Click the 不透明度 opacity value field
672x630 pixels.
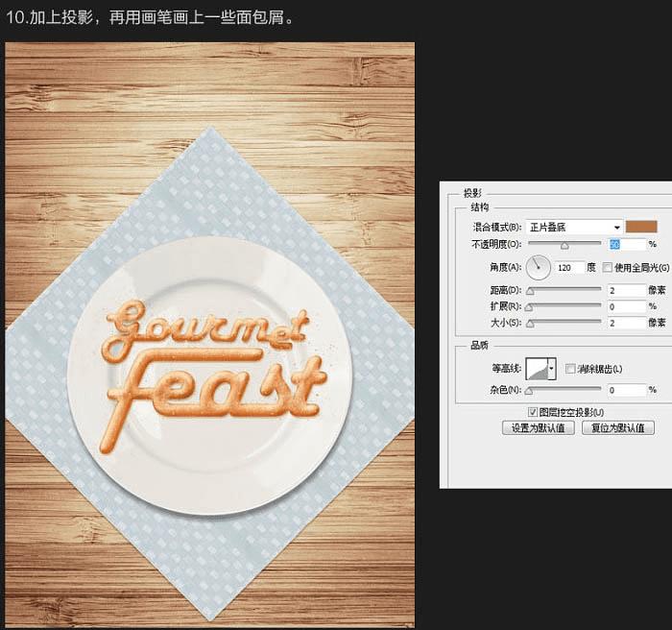[x=627, y=245]
